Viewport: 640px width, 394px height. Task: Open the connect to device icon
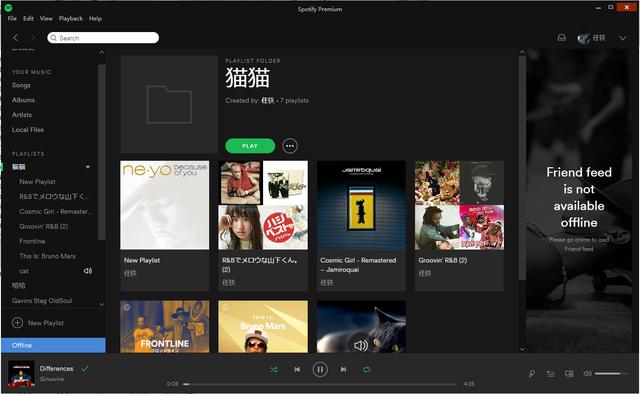569,374
